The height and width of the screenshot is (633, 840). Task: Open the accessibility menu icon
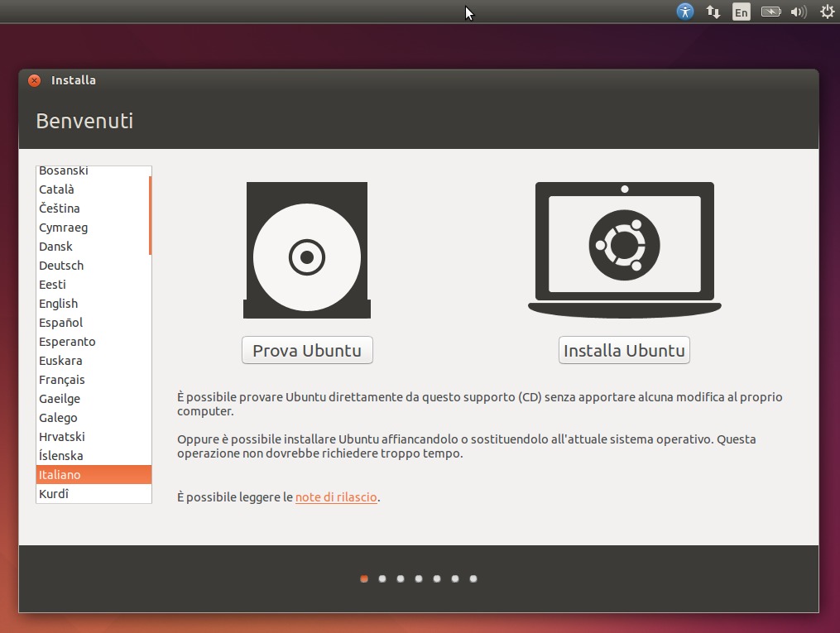click(684, 12)
